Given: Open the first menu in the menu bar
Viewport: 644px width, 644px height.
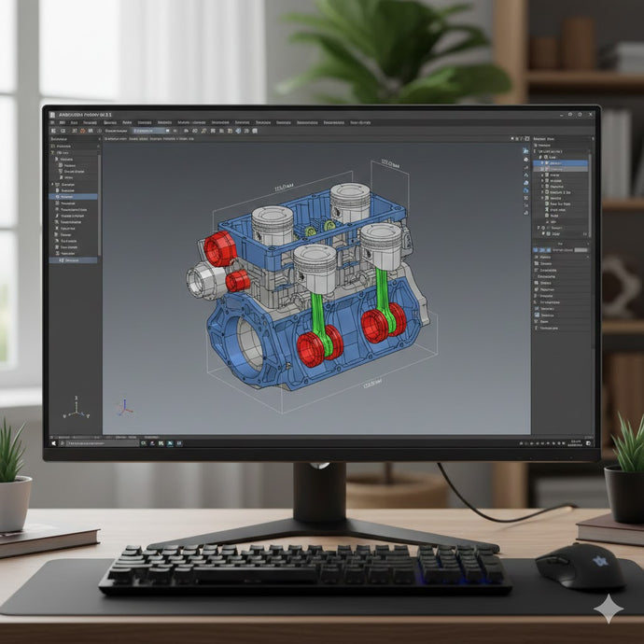Looking at the screenshot, I should (62, 122).
